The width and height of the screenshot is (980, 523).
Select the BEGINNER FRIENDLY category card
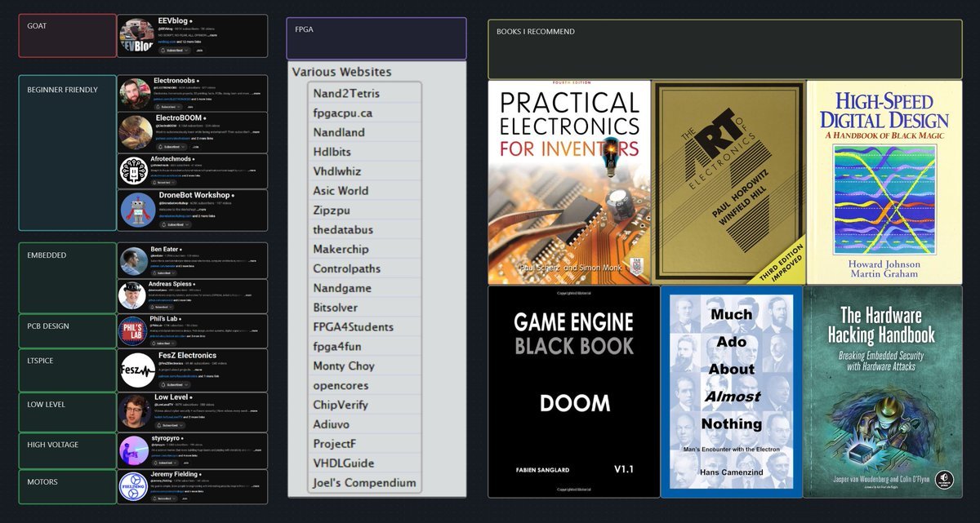(x=68, y=153)
